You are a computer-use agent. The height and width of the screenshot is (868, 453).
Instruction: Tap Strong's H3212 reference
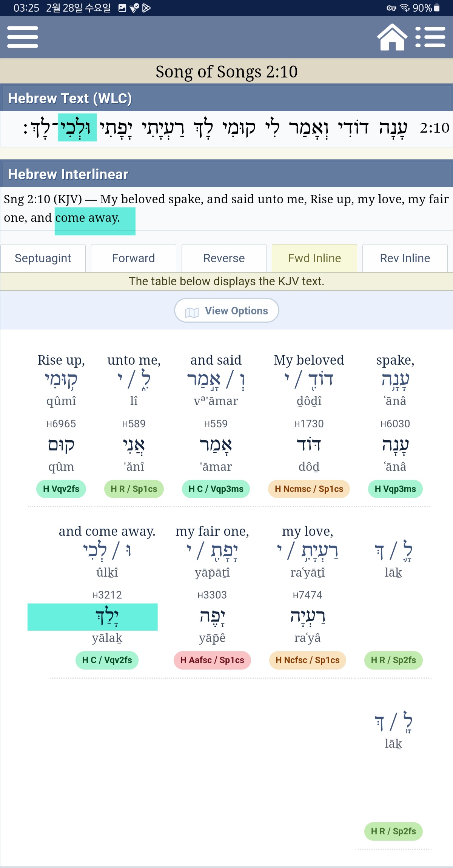pos(107,595)
